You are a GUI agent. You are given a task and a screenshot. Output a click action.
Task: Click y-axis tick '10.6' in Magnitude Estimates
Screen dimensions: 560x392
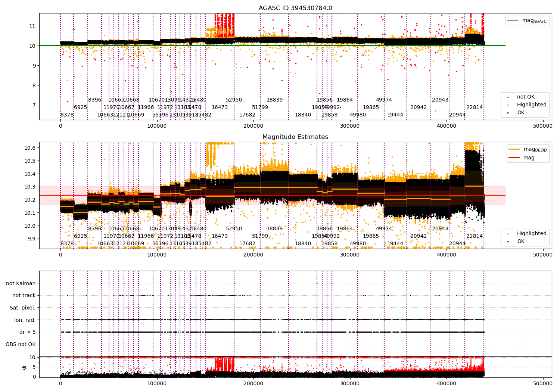pos(31,148)
